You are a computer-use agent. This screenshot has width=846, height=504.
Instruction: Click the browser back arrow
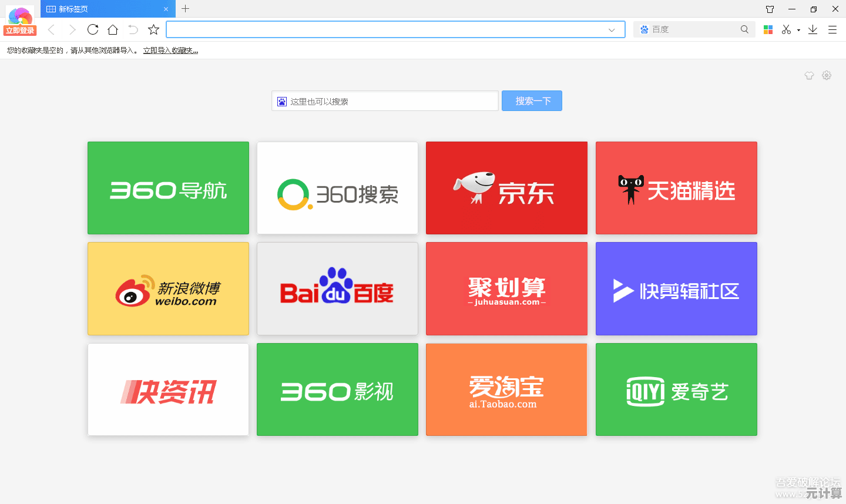(51, 30)
